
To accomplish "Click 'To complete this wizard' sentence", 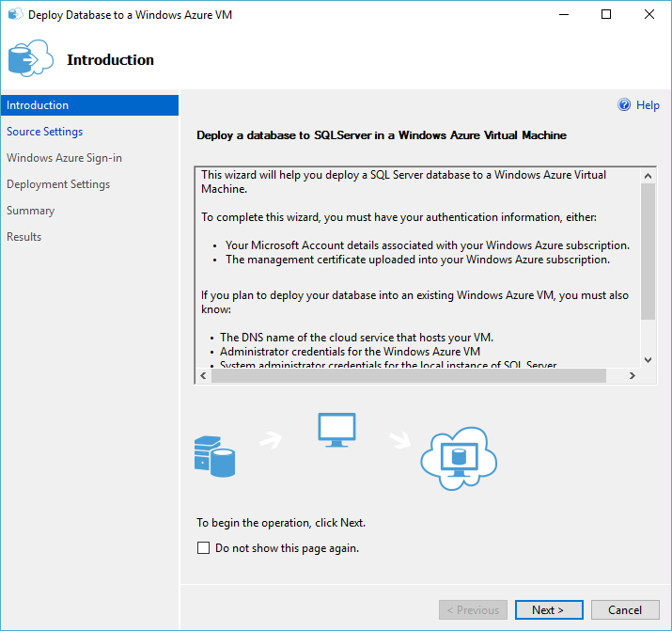I will 399,217.
